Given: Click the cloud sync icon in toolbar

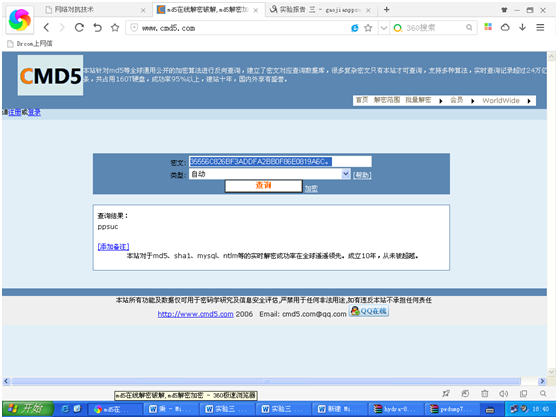Looking at the screenshot, I should click(505, 27).
